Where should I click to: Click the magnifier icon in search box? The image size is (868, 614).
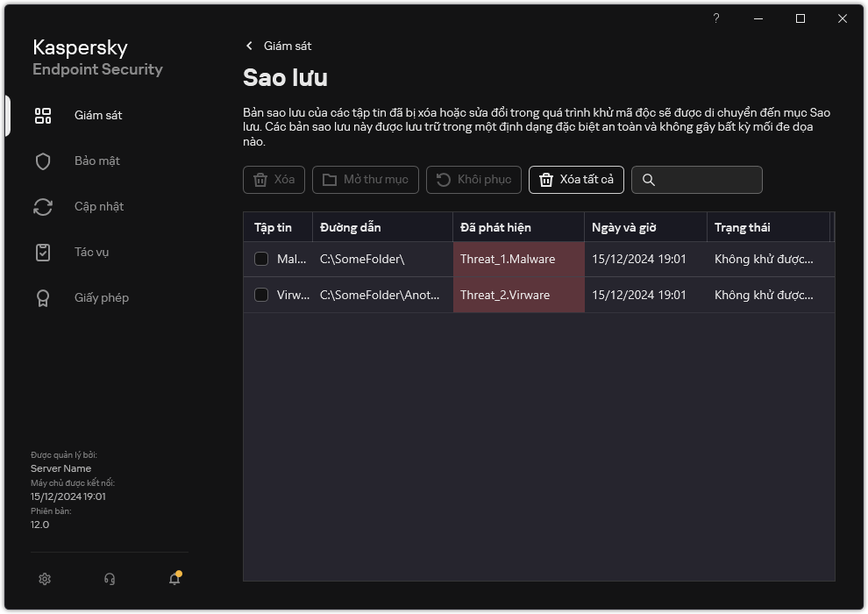coord(648,180)
